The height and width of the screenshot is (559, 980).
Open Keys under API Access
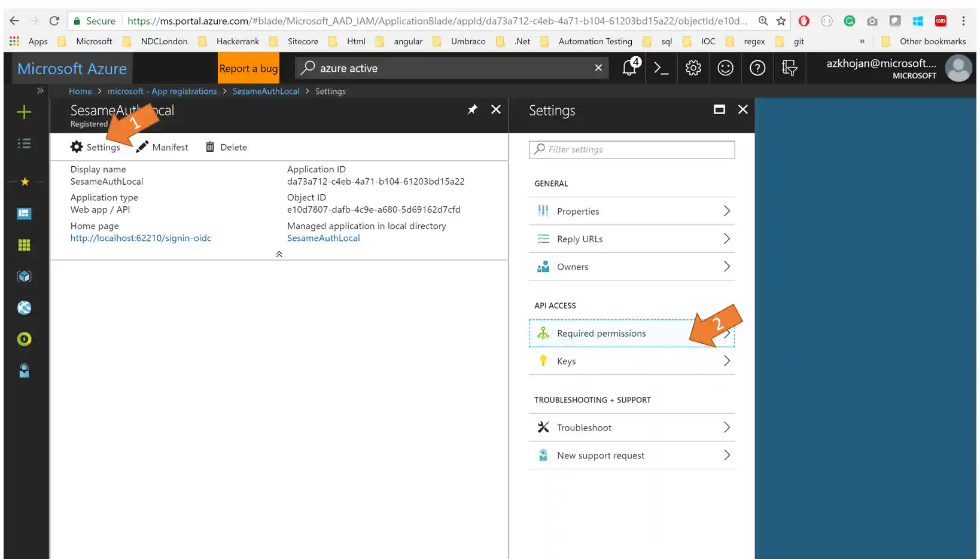(x=631, y=361)
